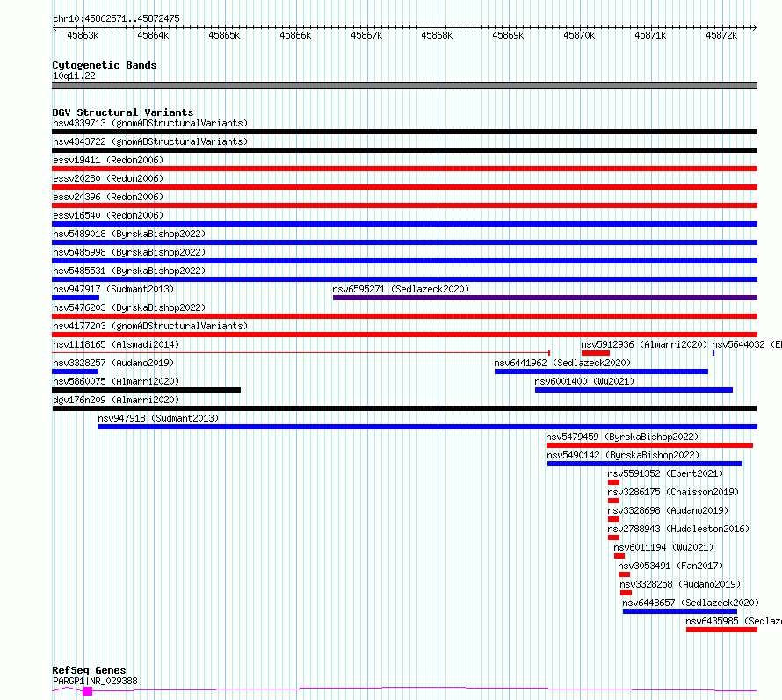Screen dimensions: 782x700
Task: Click the nsv5644032 variant label
Action: pyautogui.click(x=747, y=344)
